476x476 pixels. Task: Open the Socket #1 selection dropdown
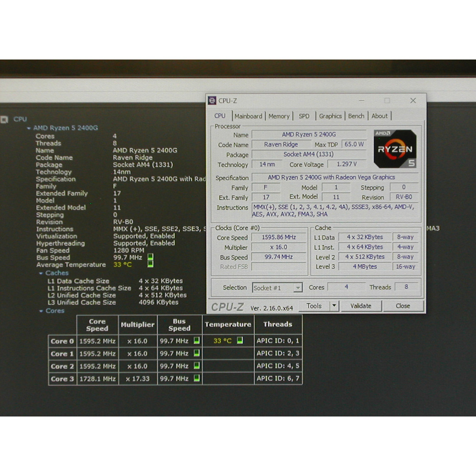(x=298, y=287)
